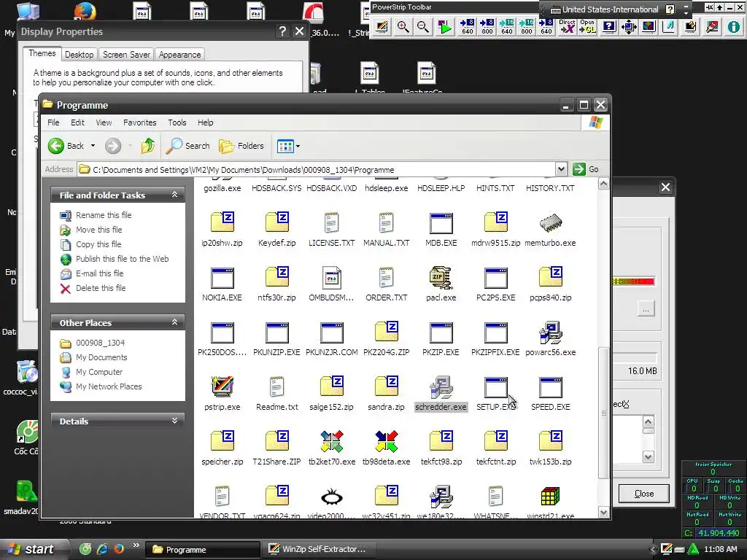The width and height of the screenshot is (747, 560).
Task: Open the Tools menu
Action: point(177,122)
